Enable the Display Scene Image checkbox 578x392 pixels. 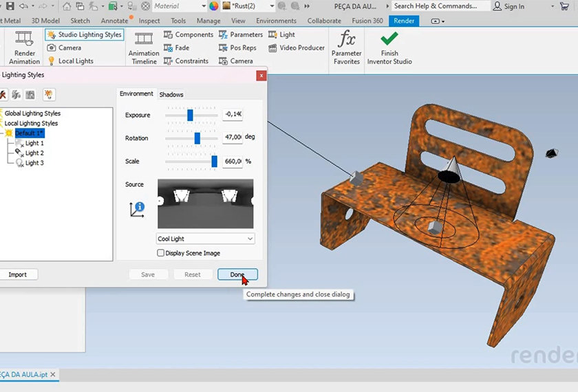pyautogui.click(x=161, y=253)
